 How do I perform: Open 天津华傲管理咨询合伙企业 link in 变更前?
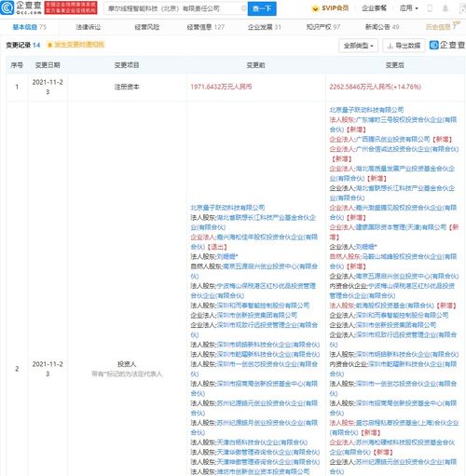[x=267, y=452]
